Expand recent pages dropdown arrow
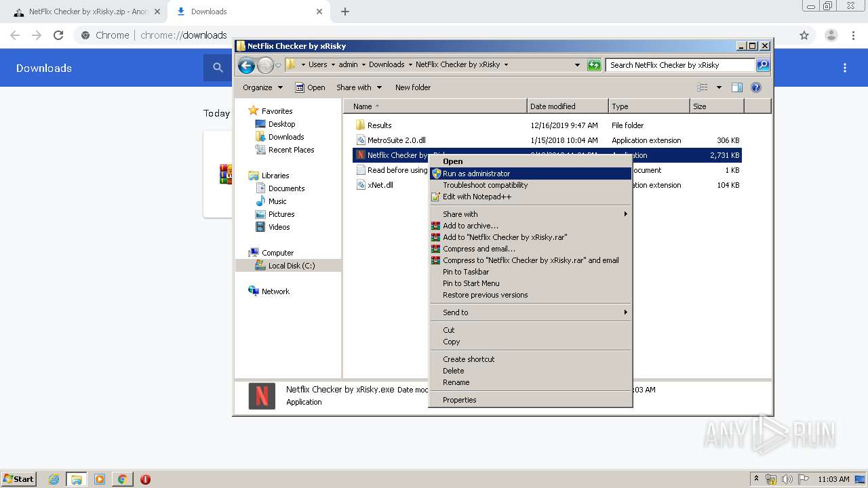The image size is (868, 488). tap(278, 66)
